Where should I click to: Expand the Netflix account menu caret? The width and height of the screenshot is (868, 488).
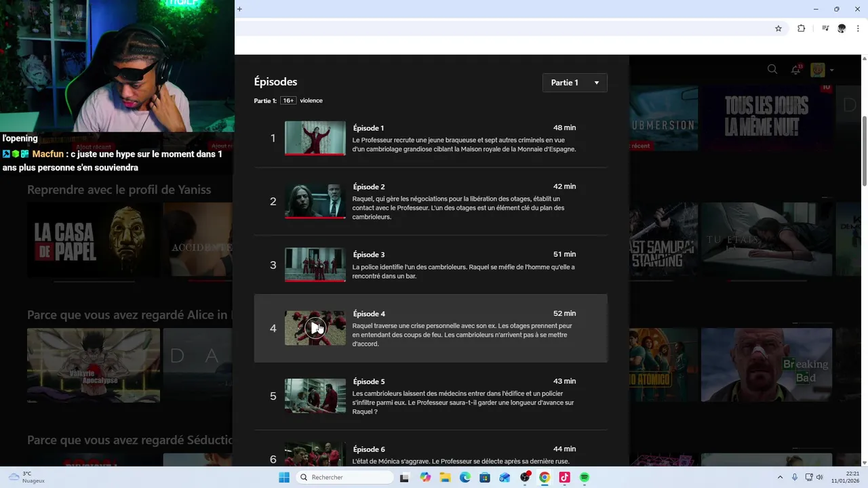point(831,70)
